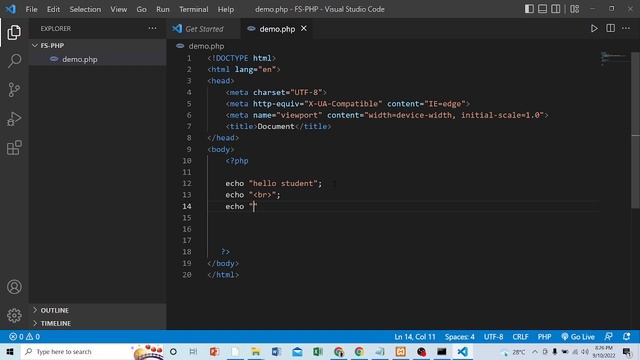Split the editor to the right

[x=610, y=29]
